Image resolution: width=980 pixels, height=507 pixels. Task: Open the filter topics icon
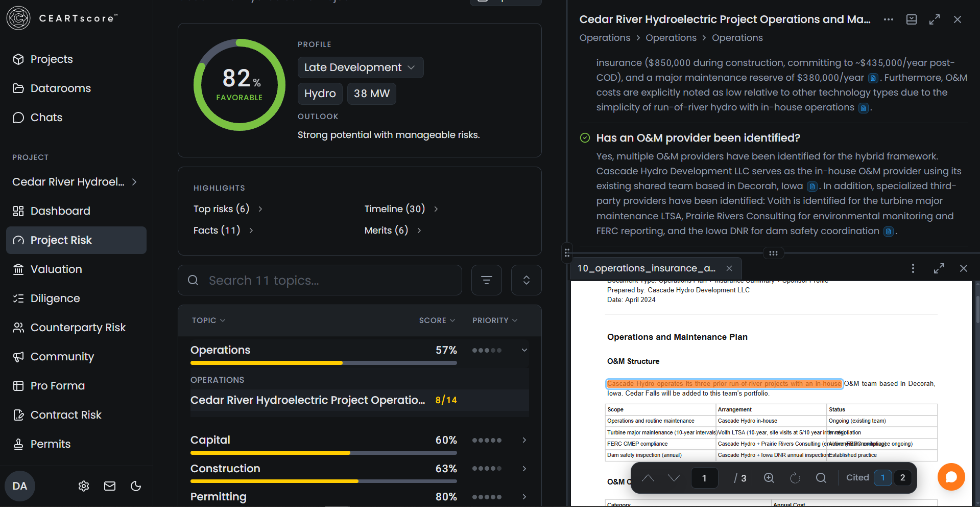pos(487,280)
